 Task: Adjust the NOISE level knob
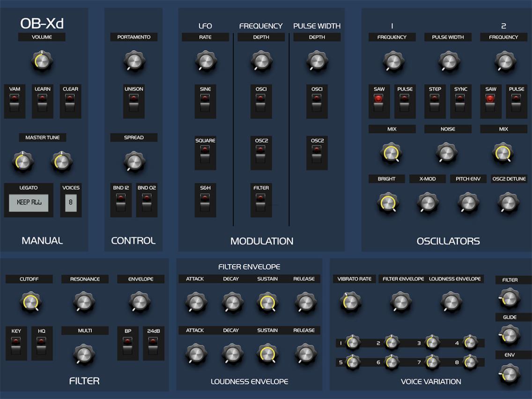point(447,152)
